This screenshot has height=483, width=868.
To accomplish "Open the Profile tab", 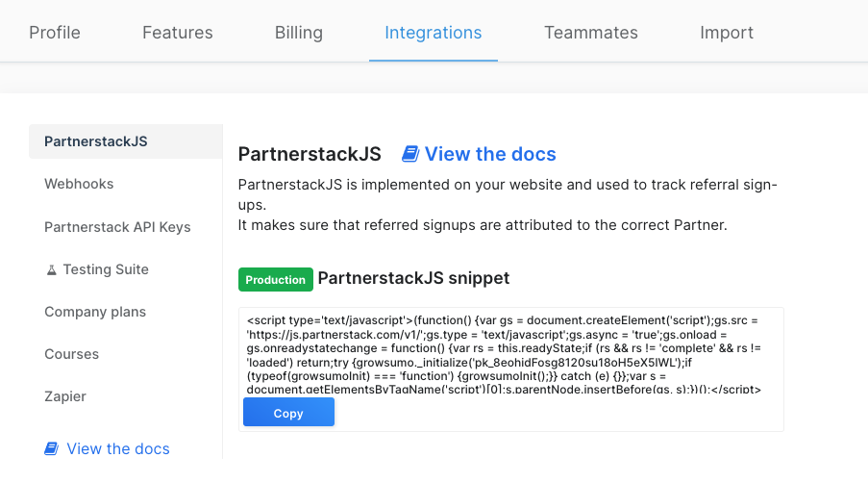I will (x=54, y=33).
